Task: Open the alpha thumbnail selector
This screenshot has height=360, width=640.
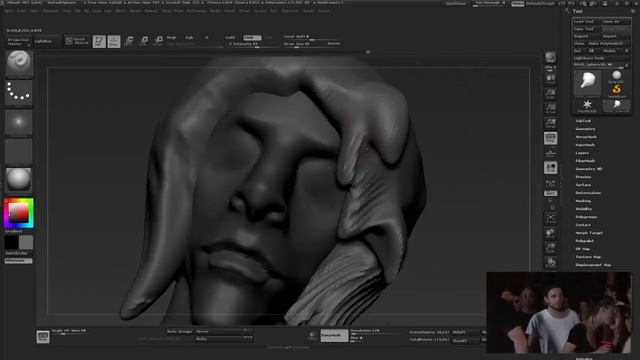Action: point(19,122)
